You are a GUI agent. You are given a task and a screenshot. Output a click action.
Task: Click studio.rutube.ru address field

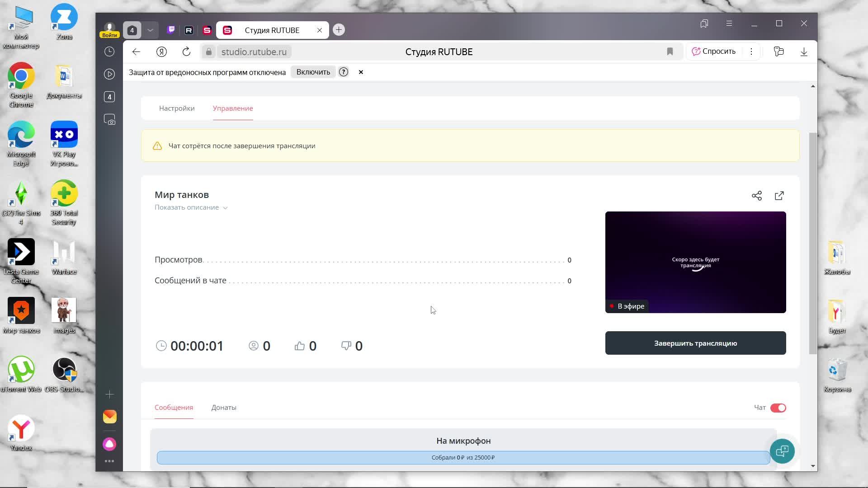(254, 52)
